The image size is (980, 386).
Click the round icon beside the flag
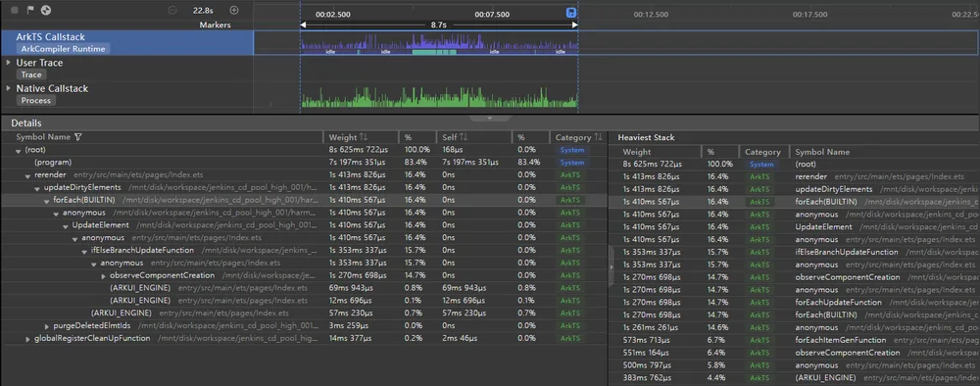[45, 10]
